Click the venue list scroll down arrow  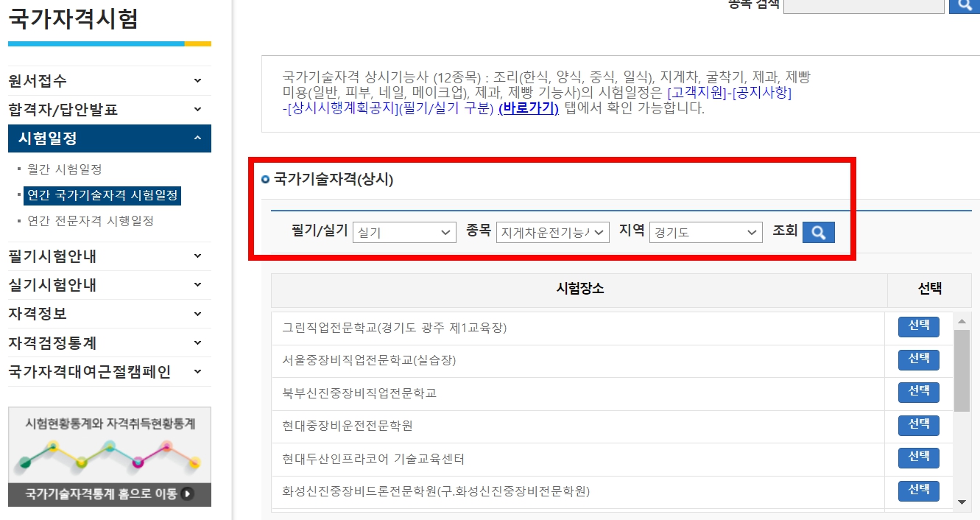coord(962,502)
